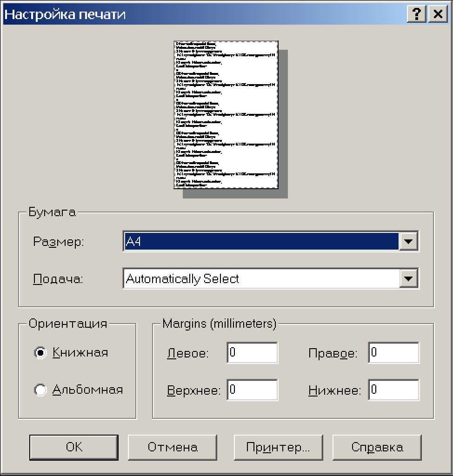This screenshot has width=453, height=476.
Task: Click the page preview thumbnail
Action: click(226, 114)
